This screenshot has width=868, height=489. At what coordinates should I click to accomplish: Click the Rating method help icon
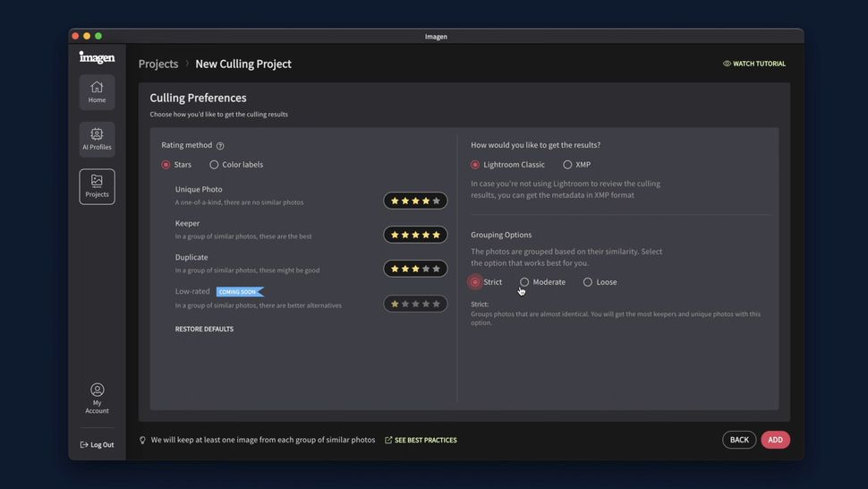coord(220,146)
